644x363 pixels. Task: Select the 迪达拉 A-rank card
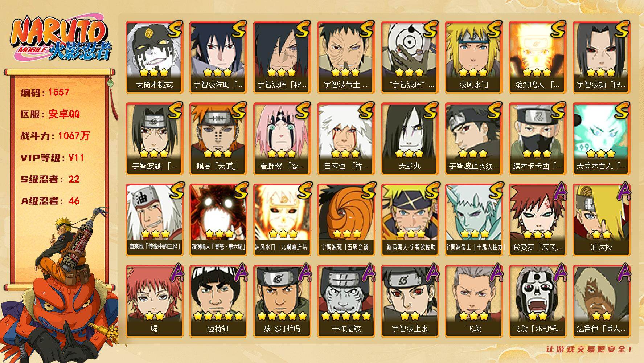pyautogui.click(x=602, y=220)
